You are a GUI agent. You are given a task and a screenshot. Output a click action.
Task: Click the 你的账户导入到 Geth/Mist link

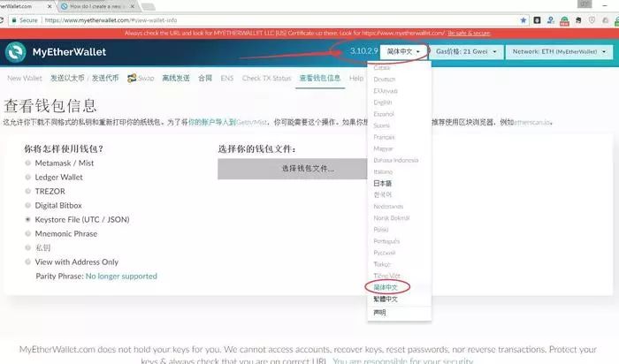(x=227, y=122)
